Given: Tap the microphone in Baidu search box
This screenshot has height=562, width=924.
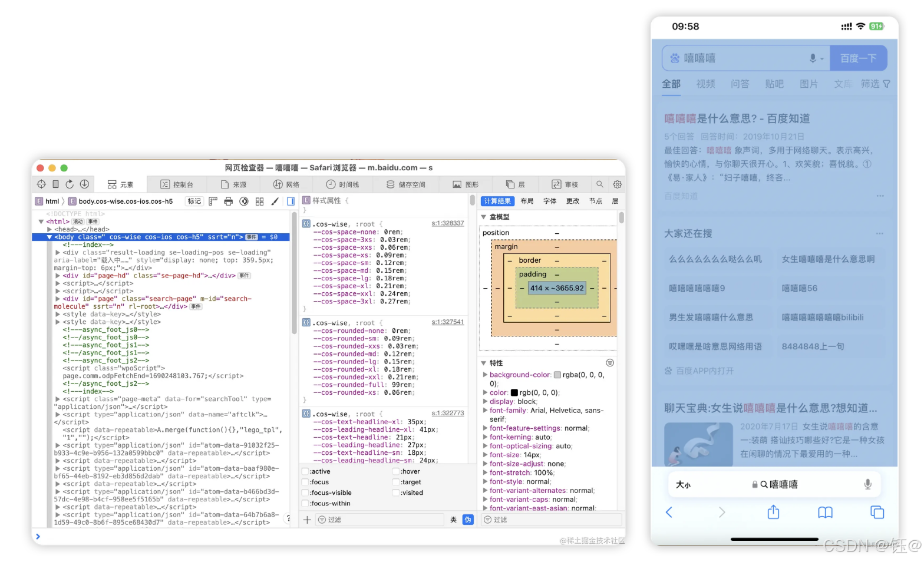Looking at the screenshot, I should coord(813,58).
